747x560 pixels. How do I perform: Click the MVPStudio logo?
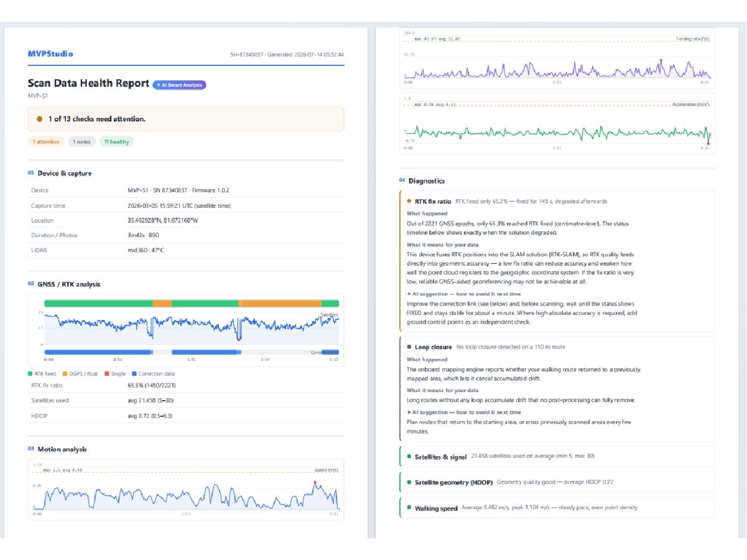click(x=50, y=54)
